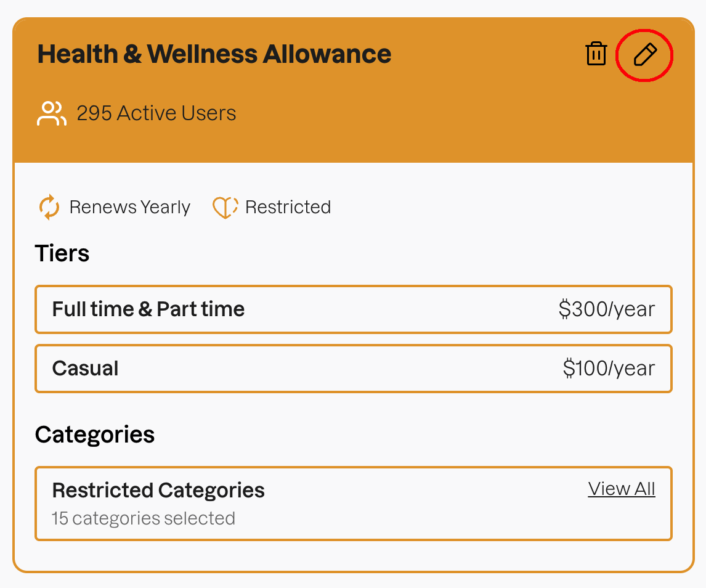
Task: Click the yearly renewal arrows icon
Action: pos(49,207)
